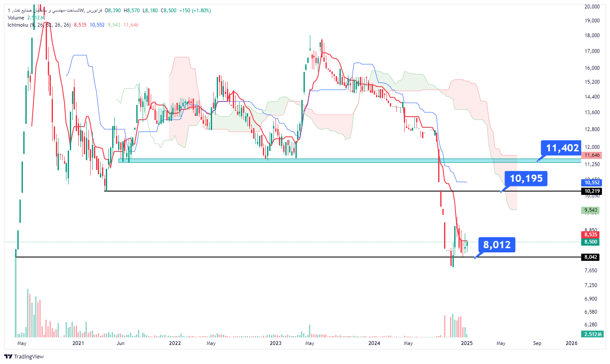Click the Jun label on time axis
Viewport: 610px width, 364px height.
(121, 343)
